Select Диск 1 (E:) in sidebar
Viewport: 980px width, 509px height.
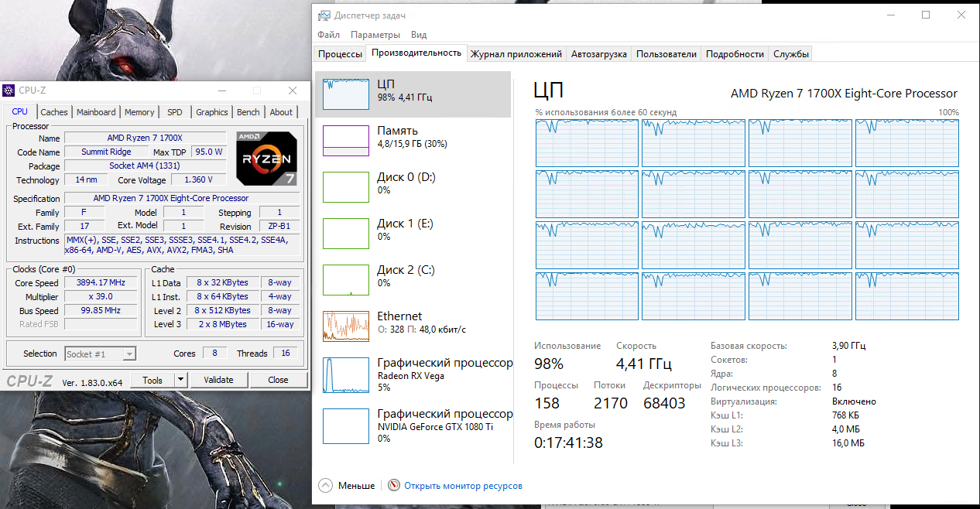(413, 234)
